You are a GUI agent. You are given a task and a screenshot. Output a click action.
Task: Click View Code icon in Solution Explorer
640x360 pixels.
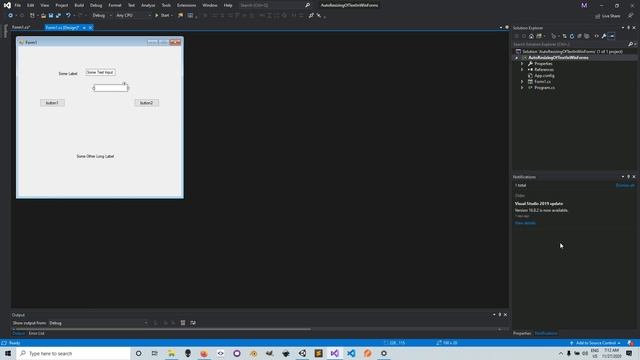pos(596,36)
